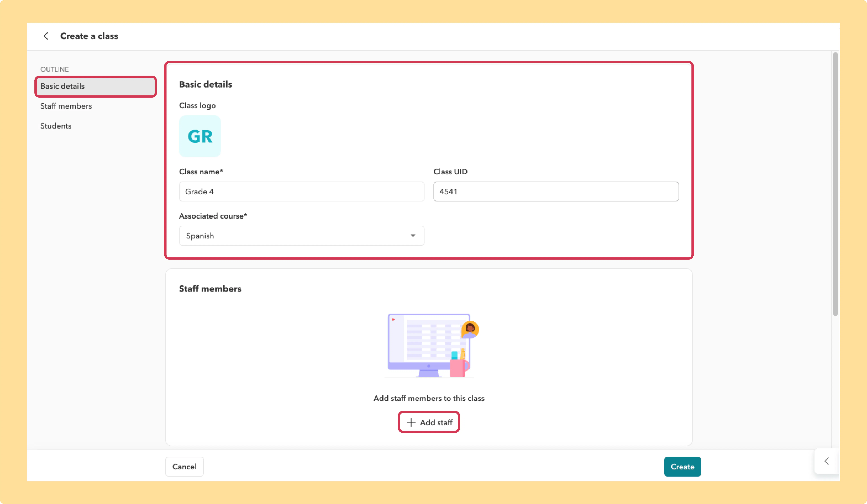Select Basic details in the outline

click(96, 86)
